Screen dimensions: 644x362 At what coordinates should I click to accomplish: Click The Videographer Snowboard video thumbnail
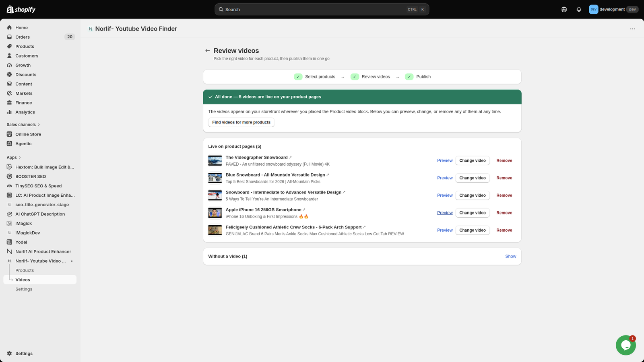coord(215,160)
